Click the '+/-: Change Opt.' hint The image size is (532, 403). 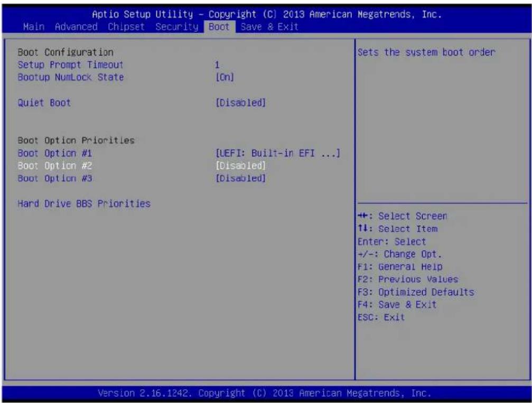pos(400,254)
